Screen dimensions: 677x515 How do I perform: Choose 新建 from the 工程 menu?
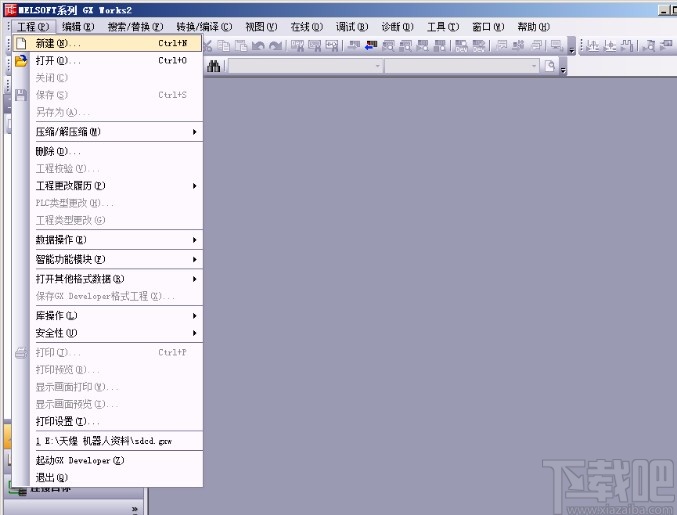(x=107, y=43)
